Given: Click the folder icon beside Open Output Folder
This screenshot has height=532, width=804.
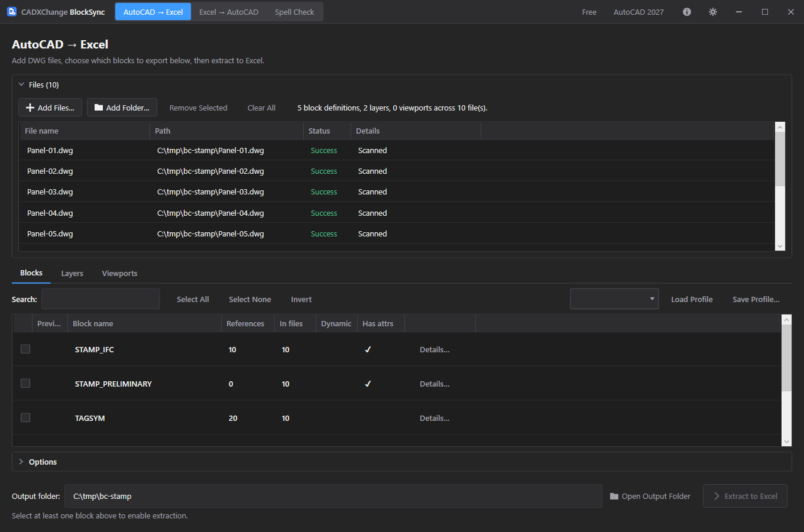Looking at the screenshot, I should (x=614, y=496).
